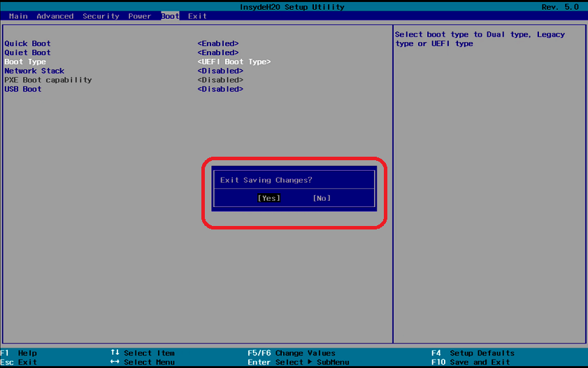This screenshot has height=368, width=588.
Task: Change Network Stack Disabled value
Action: pos(220,71)
